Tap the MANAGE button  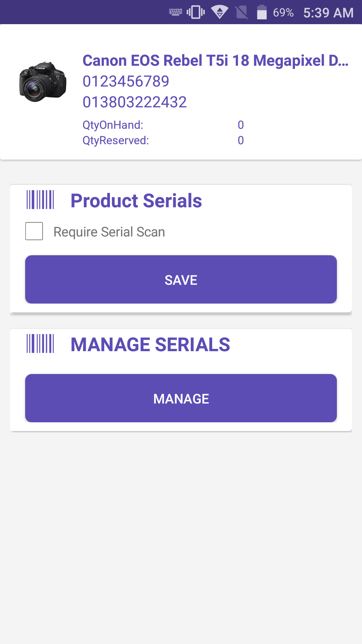pos(181,398)
